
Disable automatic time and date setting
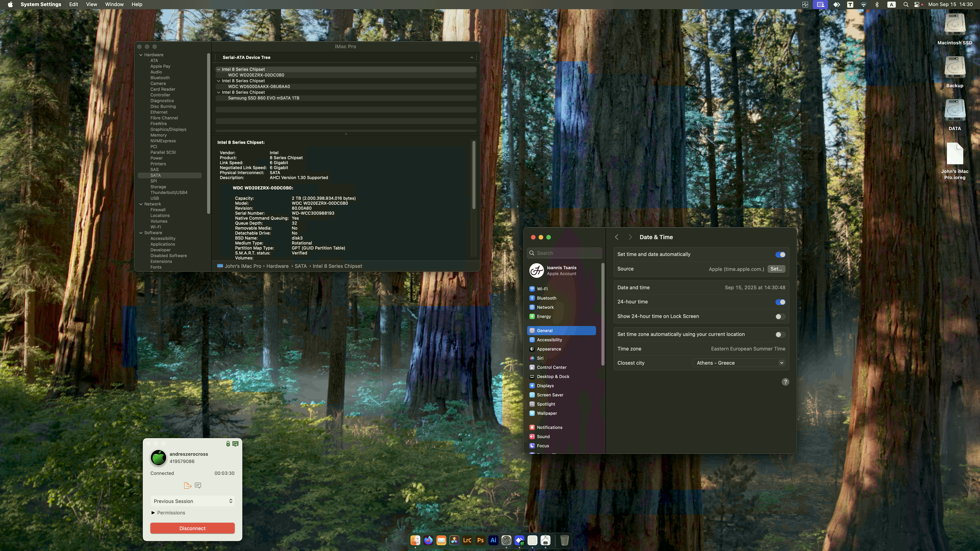(781, 254)
